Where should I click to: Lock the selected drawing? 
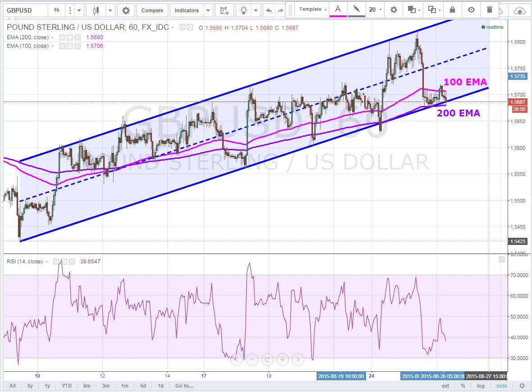click(453, 9)
